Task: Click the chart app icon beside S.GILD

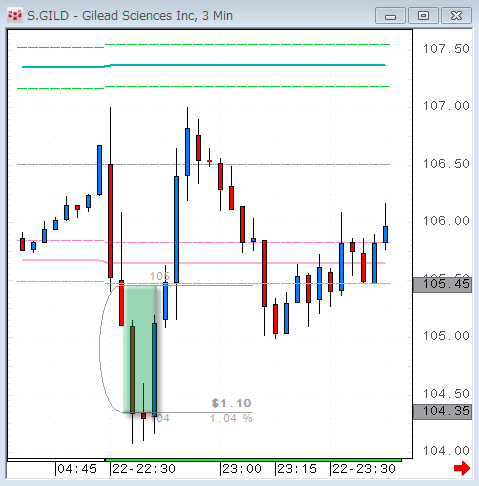Action: point(15,16)
